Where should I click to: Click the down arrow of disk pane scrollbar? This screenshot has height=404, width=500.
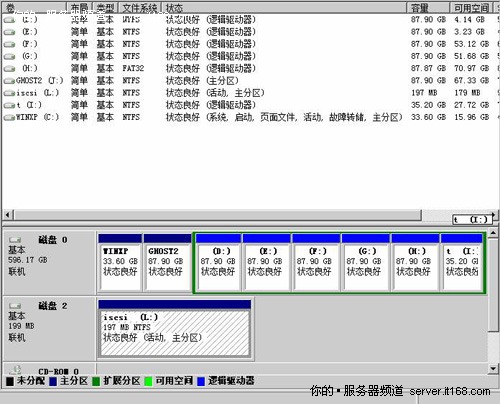coord(493,368)
